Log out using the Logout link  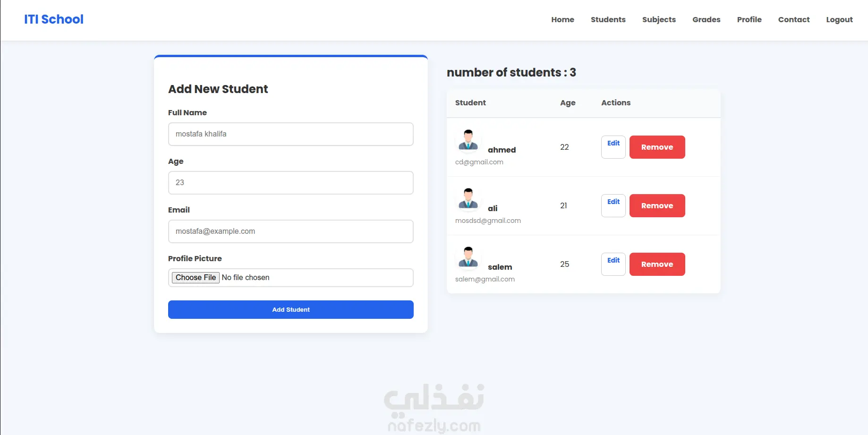point(839,19)
